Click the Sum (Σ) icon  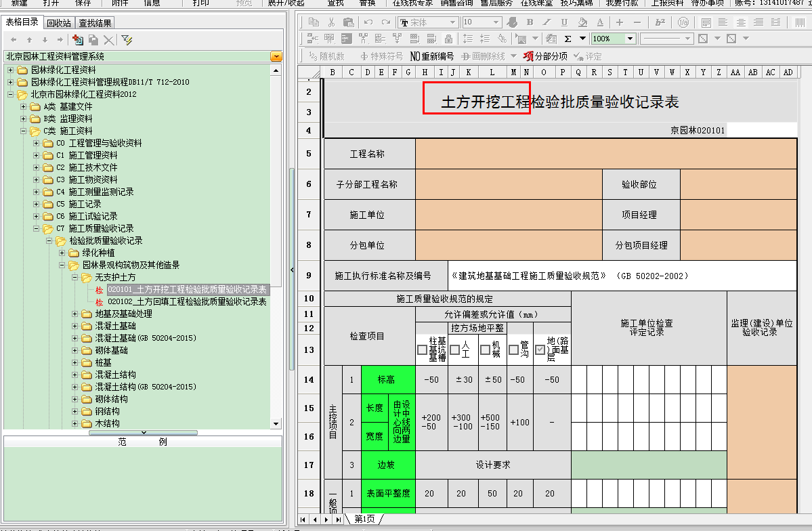(568, 39)
